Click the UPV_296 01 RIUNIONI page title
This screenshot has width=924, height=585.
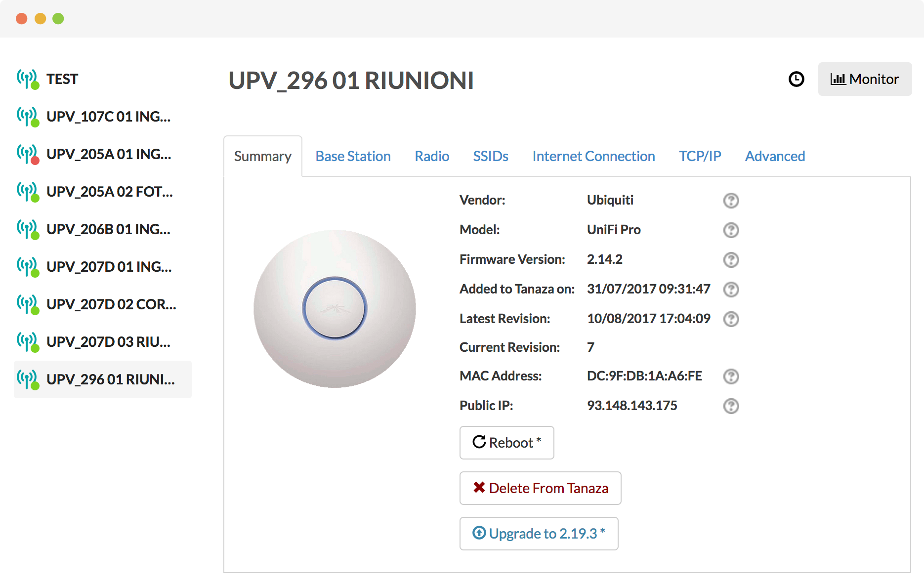pyautogui.click(x=351, y=81)
